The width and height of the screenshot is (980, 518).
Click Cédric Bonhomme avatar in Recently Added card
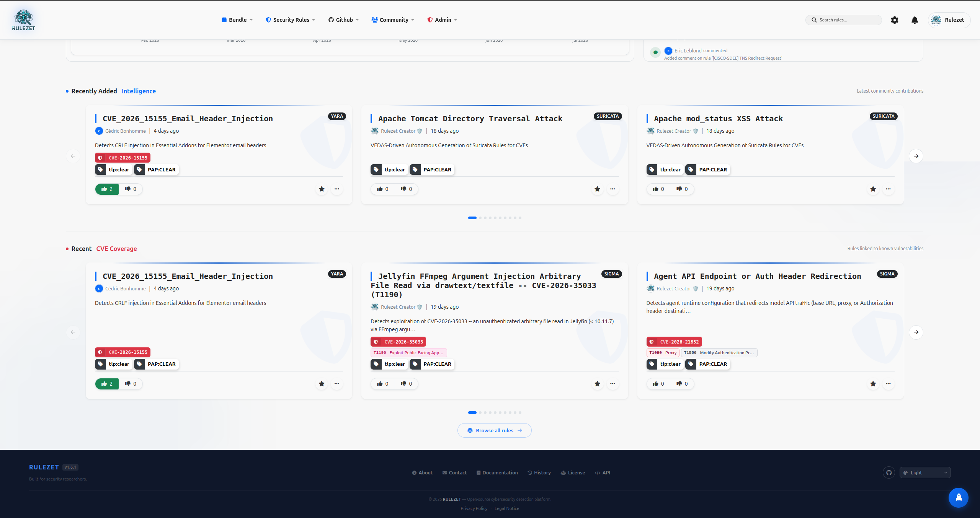click(x=99, y=131)
